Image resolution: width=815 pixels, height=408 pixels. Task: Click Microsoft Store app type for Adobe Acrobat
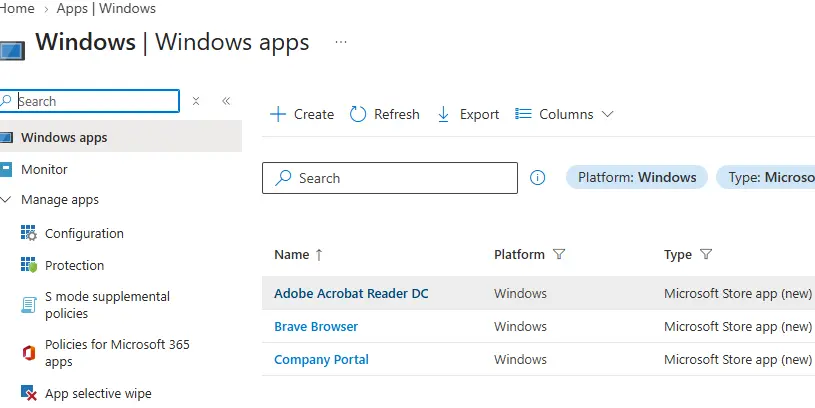pyautogui.click(x=738, y=294)
